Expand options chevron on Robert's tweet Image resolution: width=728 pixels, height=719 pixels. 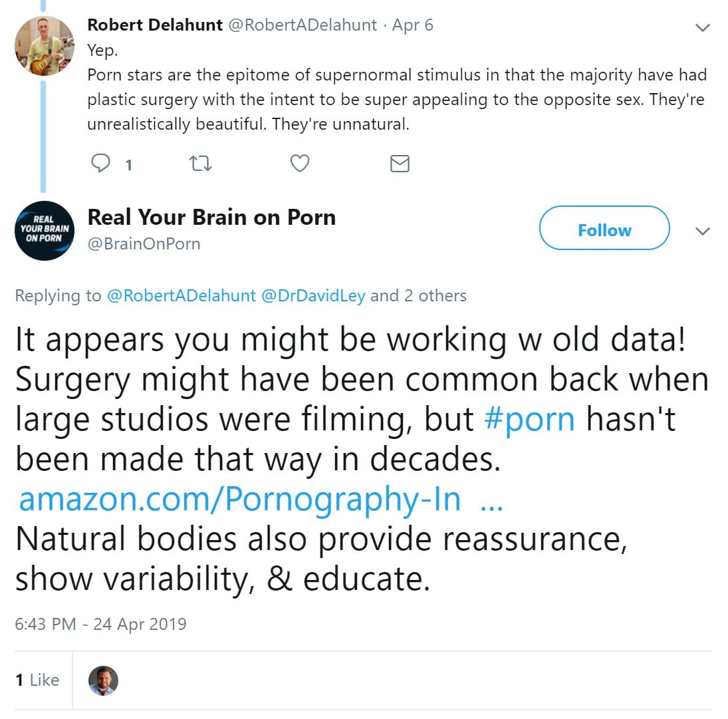[702, 28]
